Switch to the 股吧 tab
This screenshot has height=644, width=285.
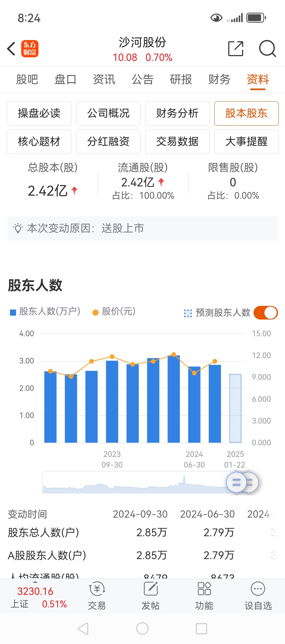pos(27,79)
